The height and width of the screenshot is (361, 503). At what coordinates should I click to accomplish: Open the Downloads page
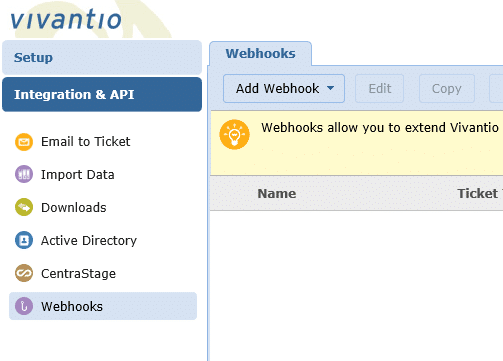click(x=74, y=208)
